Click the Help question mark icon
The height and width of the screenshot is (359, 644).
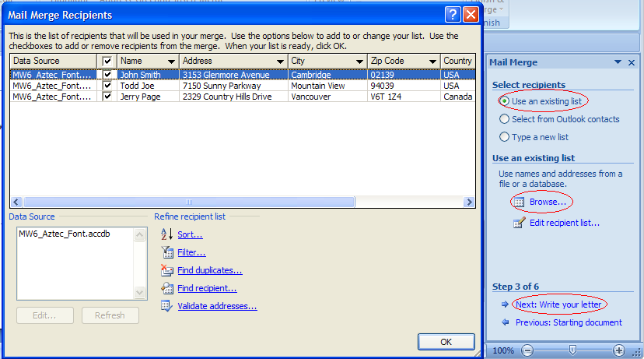pyautogui.click(x=453, y=15)
